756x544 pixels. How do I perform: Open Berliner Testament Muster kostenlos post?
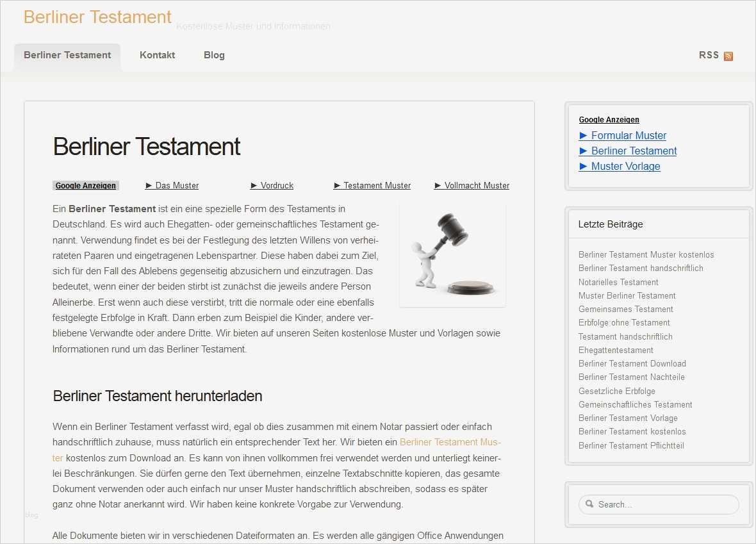[646, 254]
